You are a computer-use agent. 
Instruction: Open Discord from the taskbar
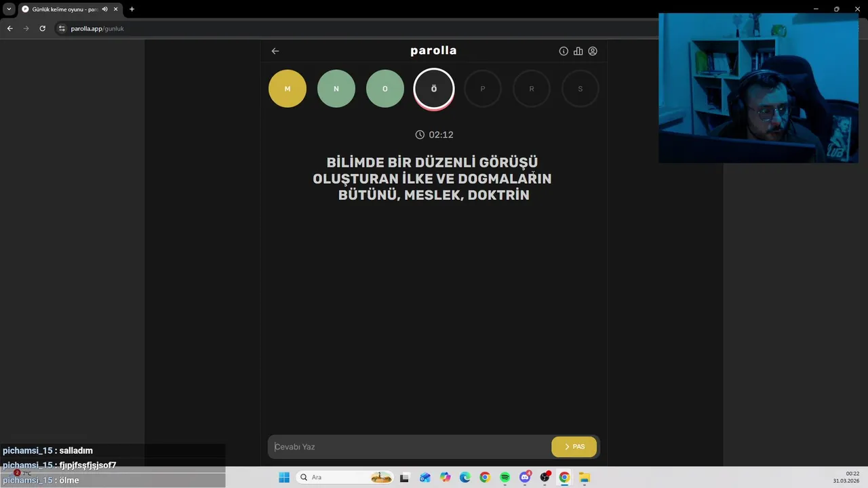point(525,477)
